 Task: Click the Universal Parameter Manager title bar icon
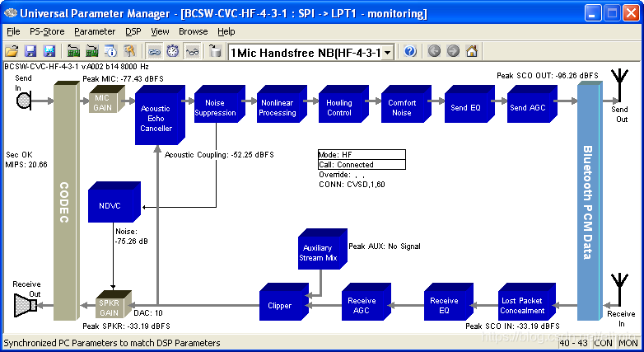(x=10, y=13)
